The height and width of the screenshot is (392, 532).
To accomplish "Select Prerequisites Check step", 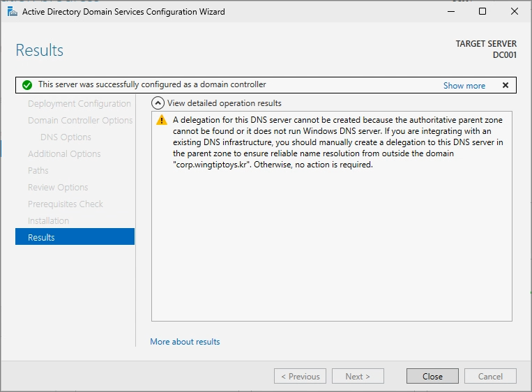I will 65,204.
